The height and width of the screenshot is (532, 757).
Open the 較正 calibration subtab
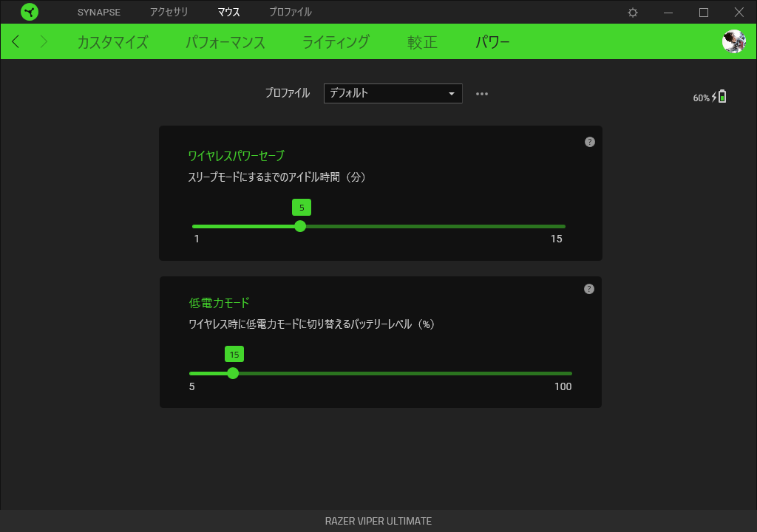click(422, 42)
